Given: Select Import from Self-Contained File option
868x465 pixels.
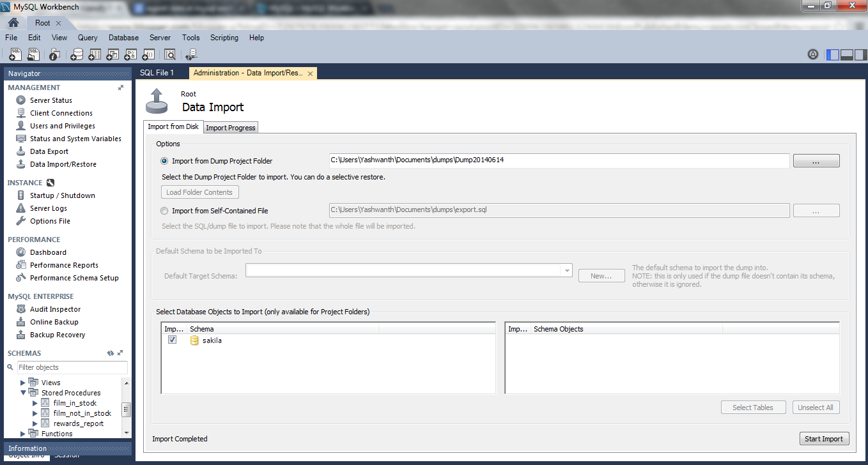Looking at the screenshot, I should tap(164, 211).
